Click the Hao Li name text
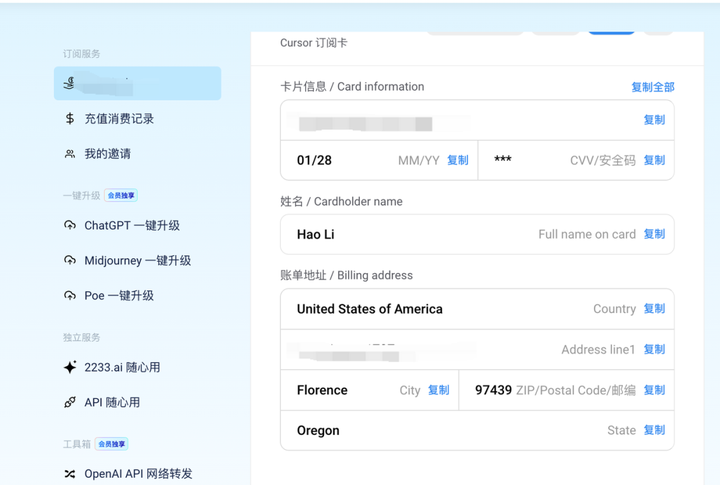The height and width of the screenshot is (485, 720). coord(315,234)
